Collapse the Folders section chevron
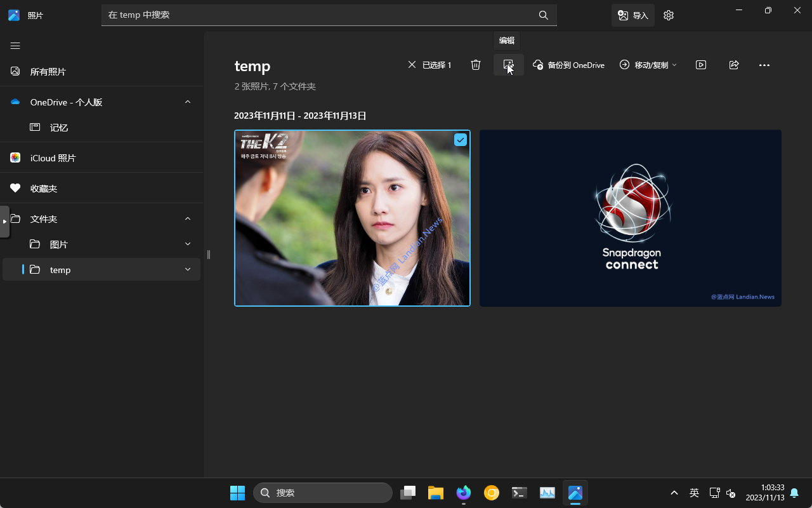 188,219
